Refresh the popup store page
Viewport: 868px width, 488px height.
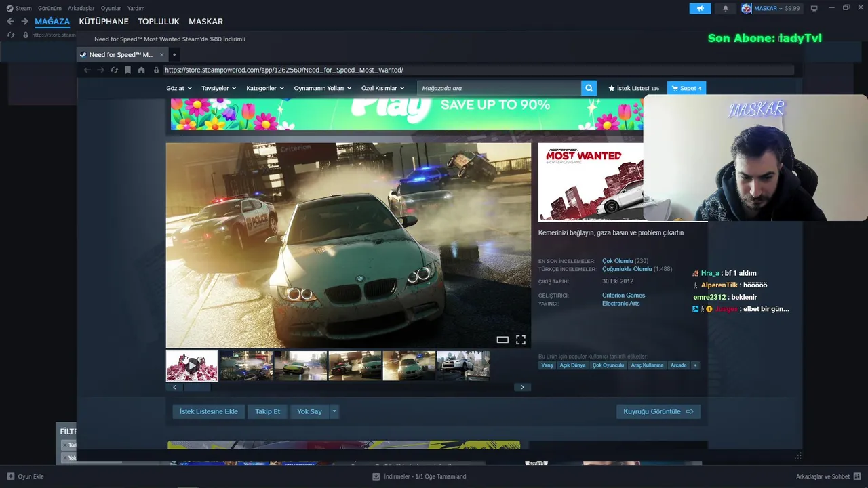click(114, 70)
